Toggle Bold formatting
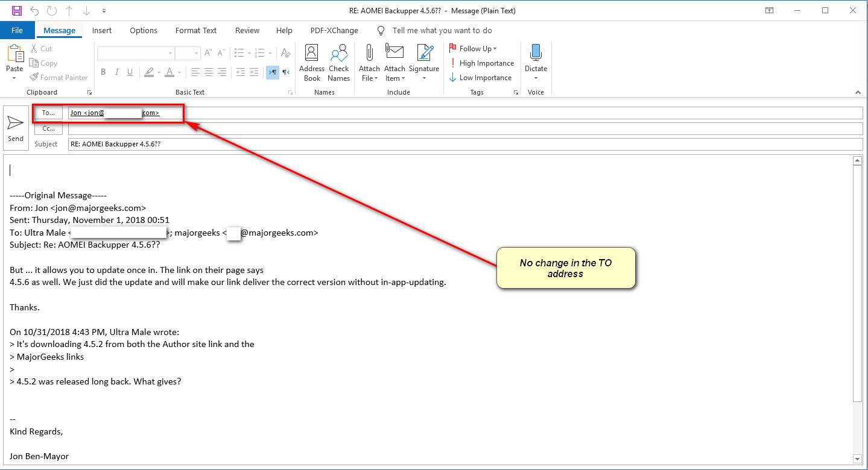 [103, 72]
